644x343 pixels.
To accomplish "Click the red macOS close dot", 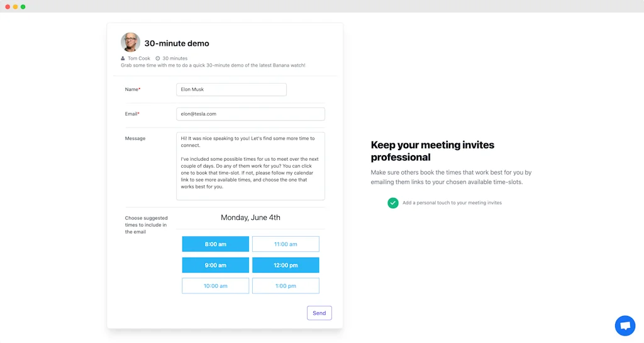I will (8, 6).
